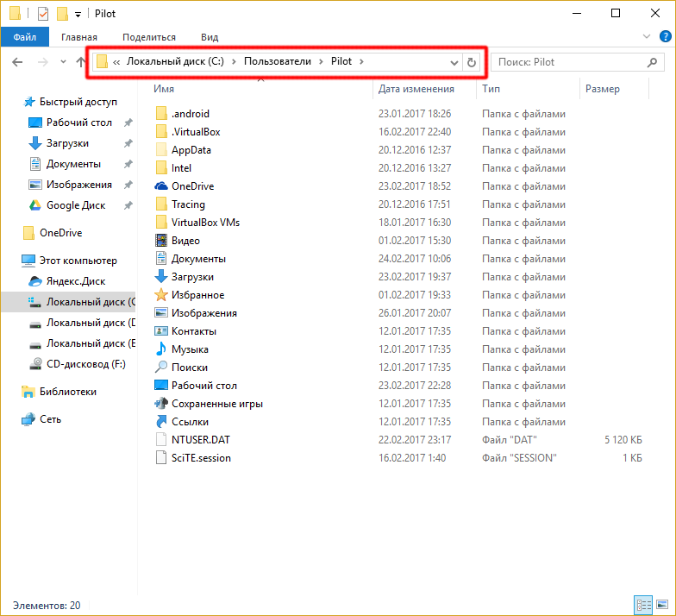The height and width of the screenshot is (616, 676).
Task: Expand chevron after Пользователи breadcrumb
Action: click(321, 62)
